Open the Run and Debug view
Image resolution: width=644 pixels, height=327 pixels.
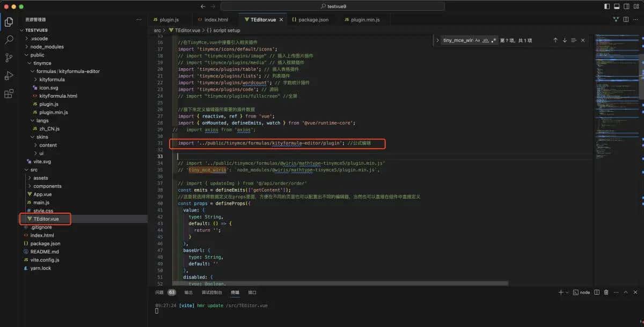(9, 75)
